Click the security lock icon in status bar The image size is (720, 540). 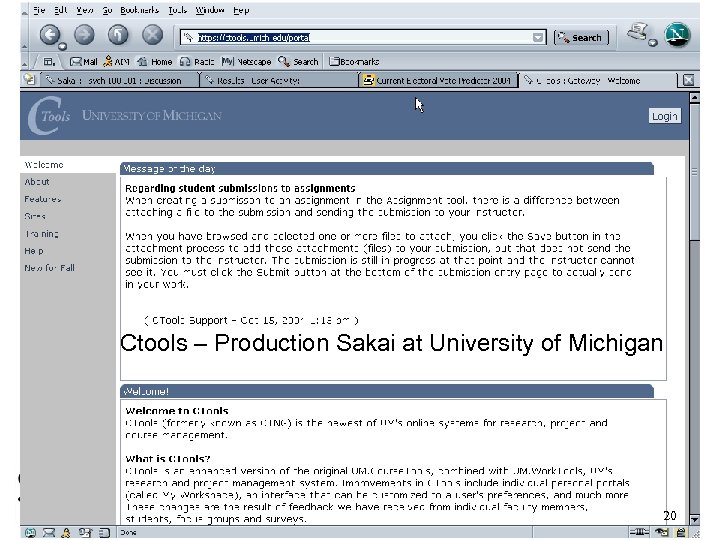tap(681, 533)
